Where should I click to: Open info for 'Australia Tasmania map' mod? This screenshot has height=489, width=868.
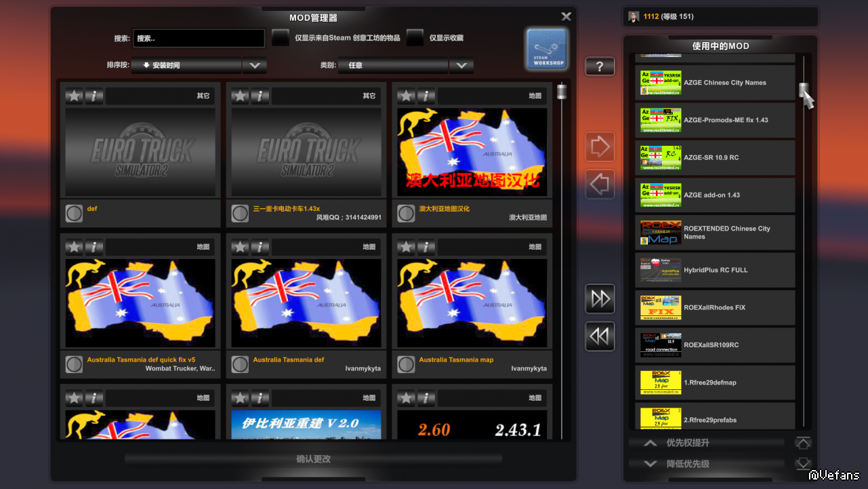coord(426,247)
